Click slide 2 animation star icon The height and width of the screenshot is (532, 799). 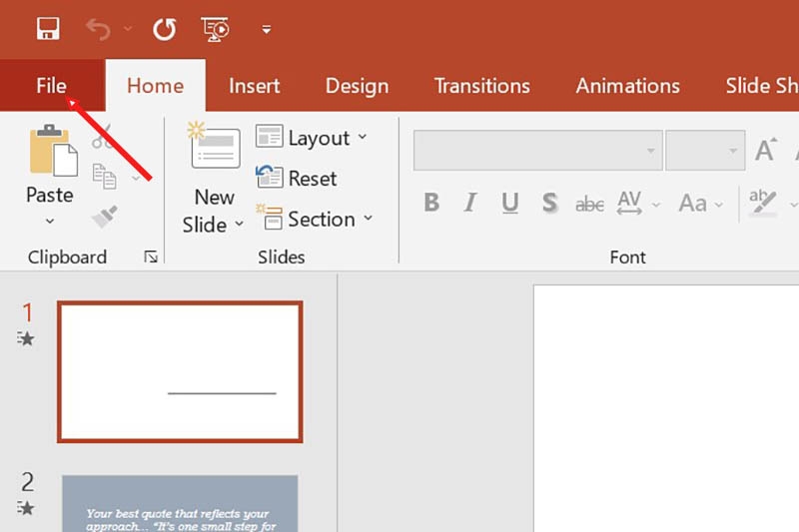[x=26, y=508]
